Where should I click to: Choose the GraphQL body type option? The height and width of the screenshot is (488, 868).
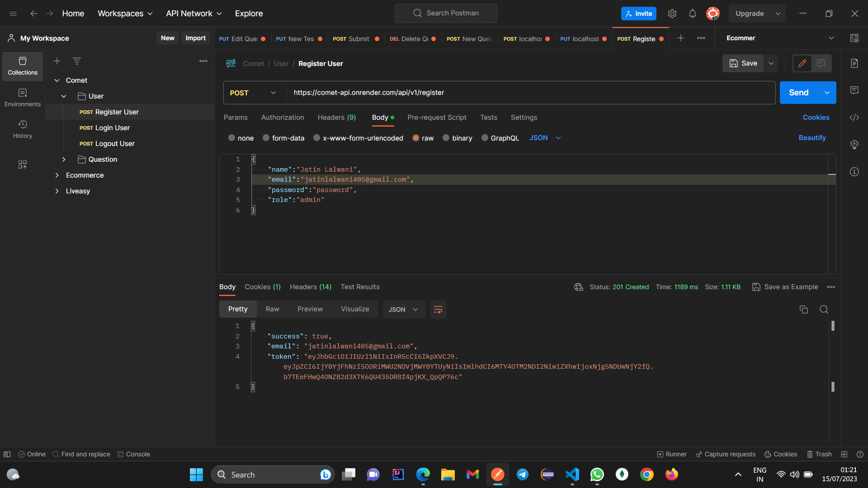pos(485,138)
